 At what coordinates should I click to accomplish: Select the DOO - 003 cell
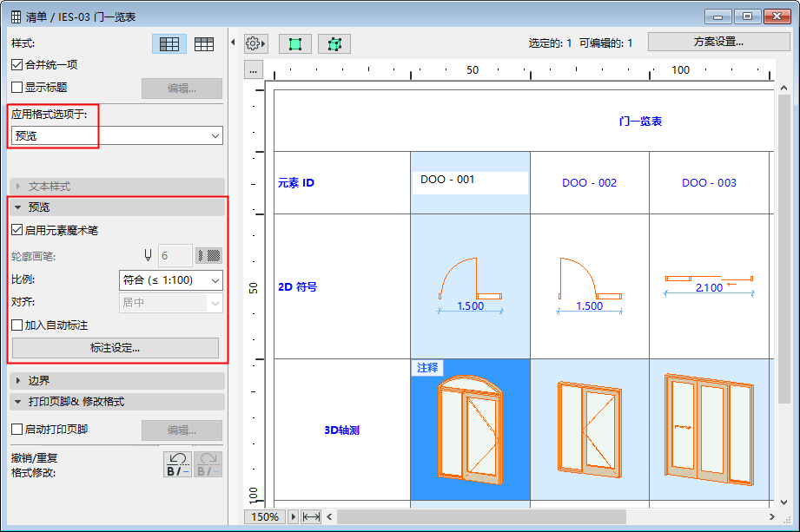(709, 182)
